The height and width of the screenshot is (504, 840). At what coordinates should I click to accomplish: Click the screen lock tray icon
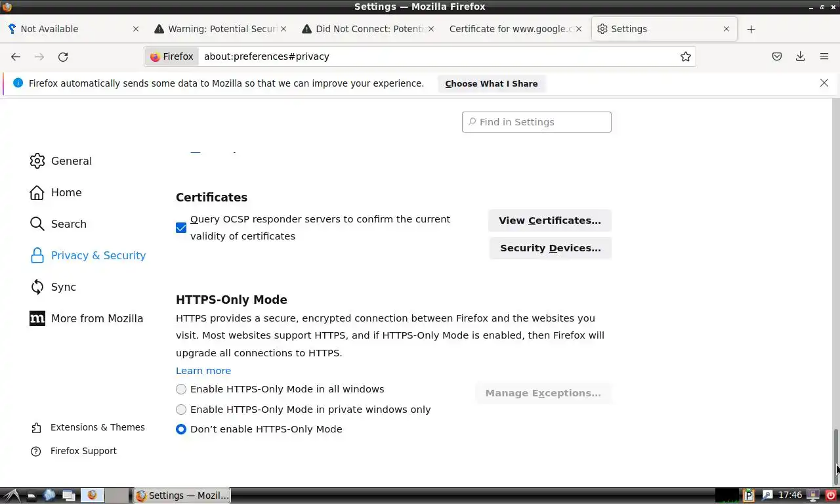click(x=813, y=495)
